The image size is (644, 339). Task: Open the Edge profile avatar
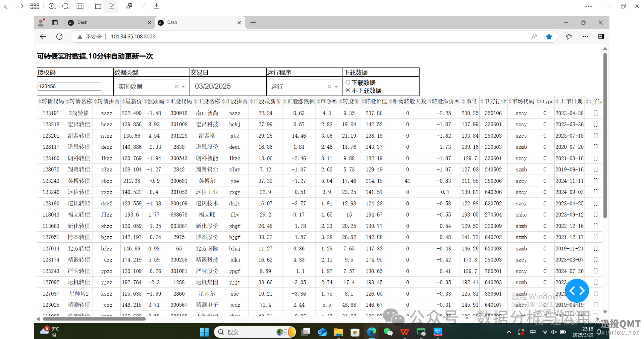(41, 22)
